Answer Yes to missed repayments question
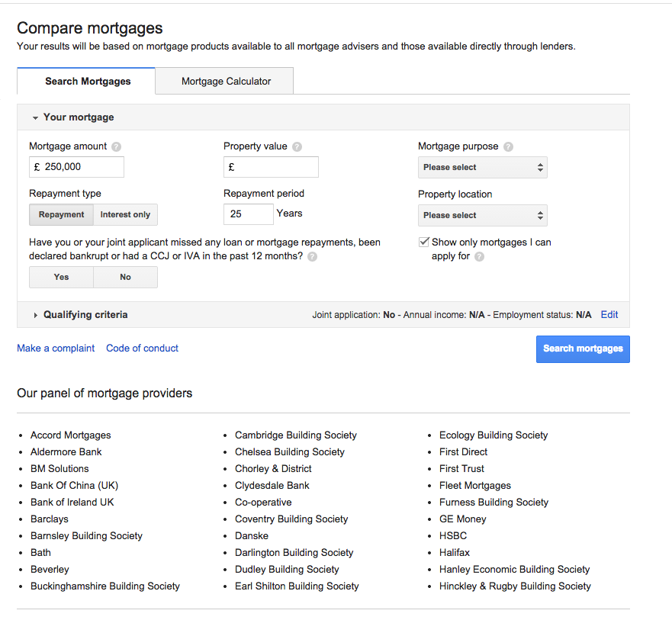This screenshot has width=672, height=620. [x=61, y=277]
